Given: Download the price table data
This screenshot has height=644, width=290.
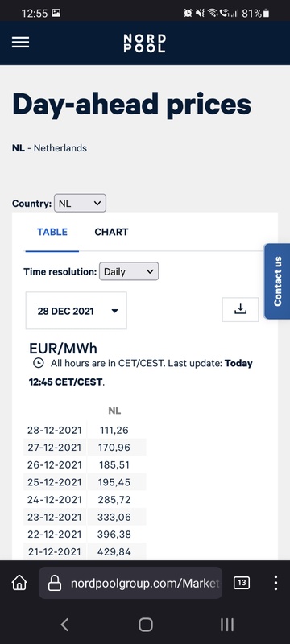Looking at the screenshot, I should pyautogui.click(x=240, y=309).
